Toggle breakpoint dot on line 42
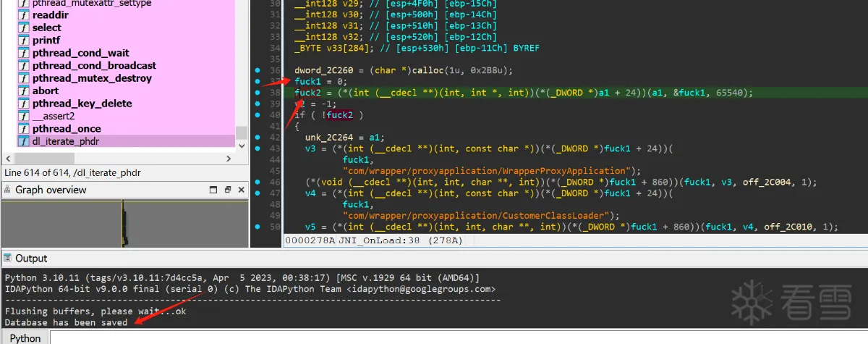This screenshot has height=344, width=868. (258, 138)
